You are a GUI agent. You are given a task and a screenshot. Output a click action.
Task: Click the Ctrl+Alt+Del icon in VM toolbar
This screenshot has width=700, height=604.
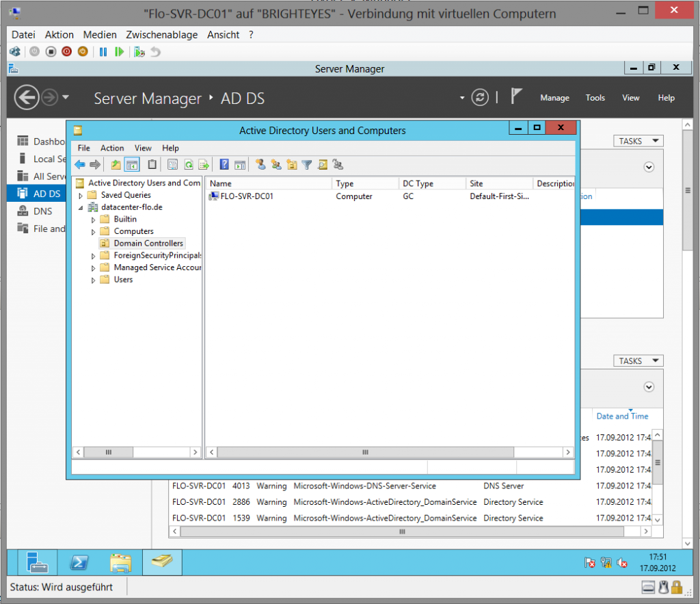(15, 52)
